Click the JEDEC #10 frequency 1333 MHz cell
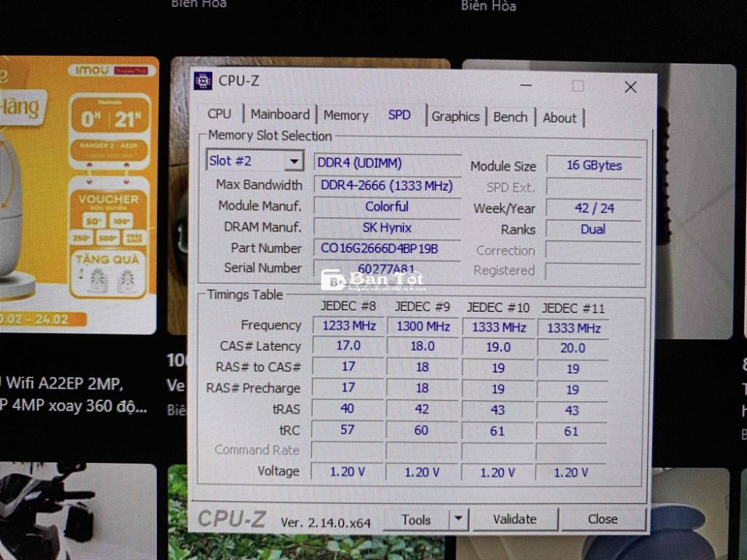 pos(498,328)
